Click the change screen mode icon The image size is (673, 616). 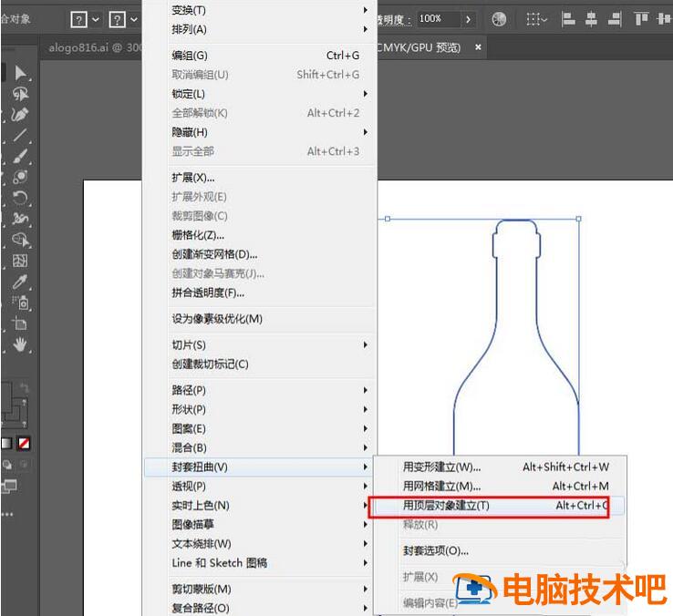[x=9, y=487]
